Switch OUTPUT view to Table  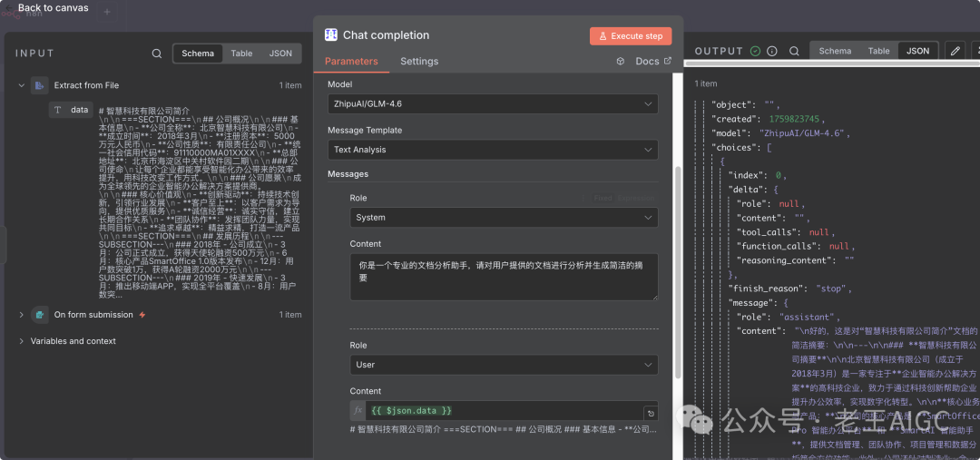click(x=878, y=51)
